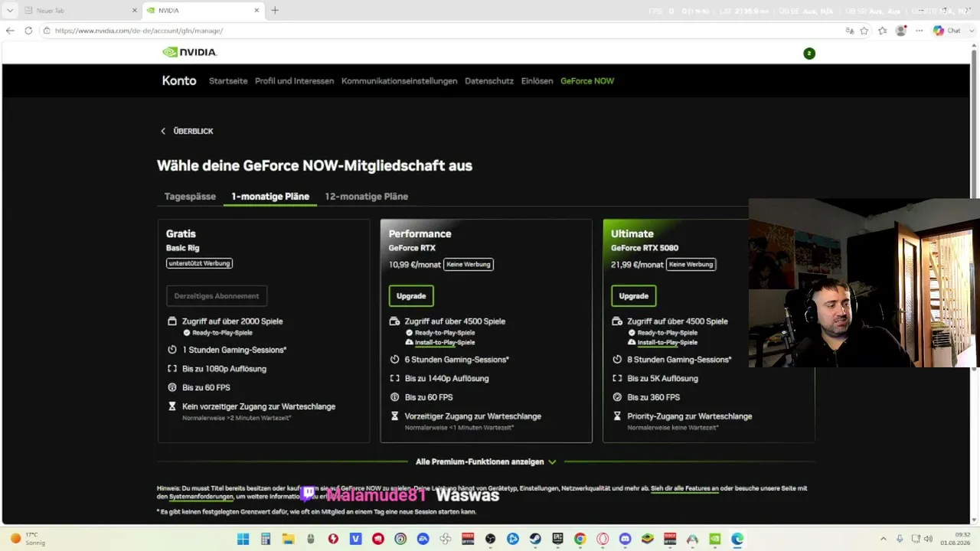Screen dimensions: 980x551
Task: Close the Neuer Tab tab
Action: tap(133, 11)
